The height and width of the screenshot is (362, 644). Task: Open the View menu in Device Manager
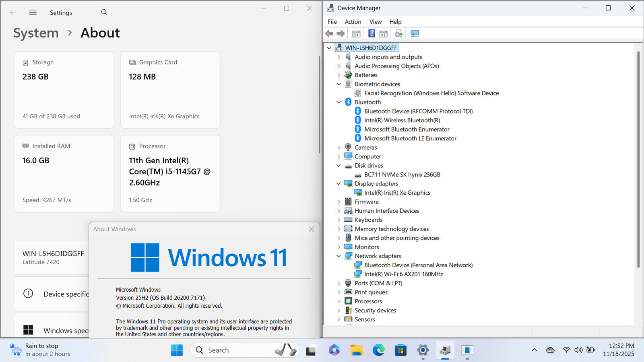[x=375, y=22]
